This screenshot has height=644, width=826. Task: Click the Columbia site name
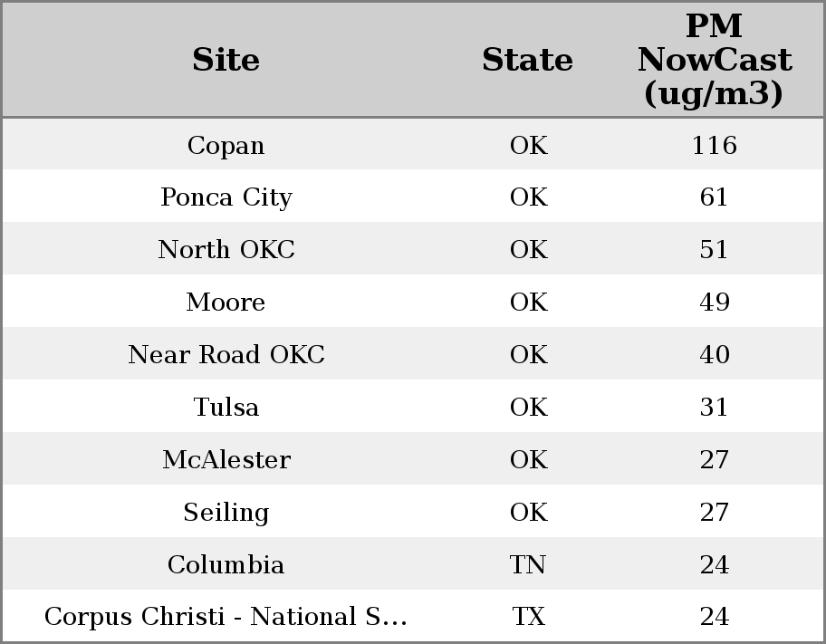point(226,565)
